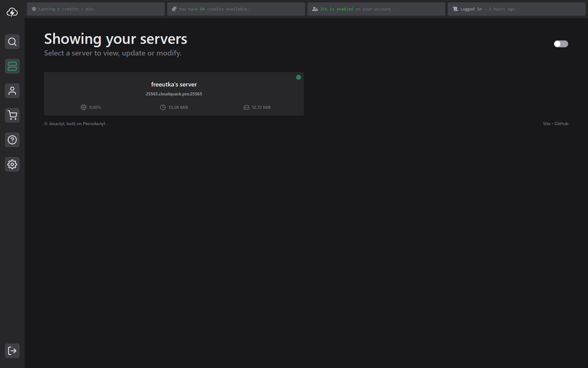
Task: Click the 12.72 MiB disk value
Action: click(x=261, y=107)
